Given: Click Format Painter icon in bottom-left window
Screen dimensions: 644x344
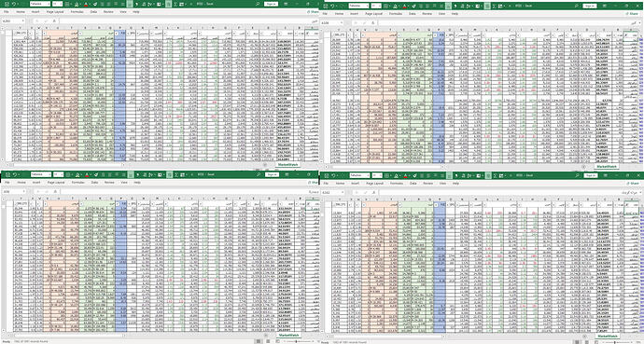Looking at the screenshot, I should click(96, 174).
